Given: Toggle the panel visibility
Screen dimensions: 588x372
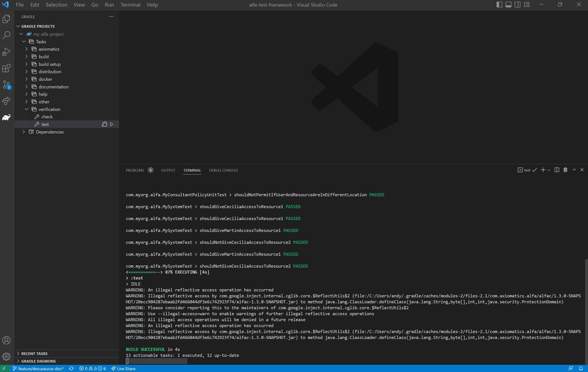Looking at the screenshot, I should pyautogui.click(x=508, y=4).
